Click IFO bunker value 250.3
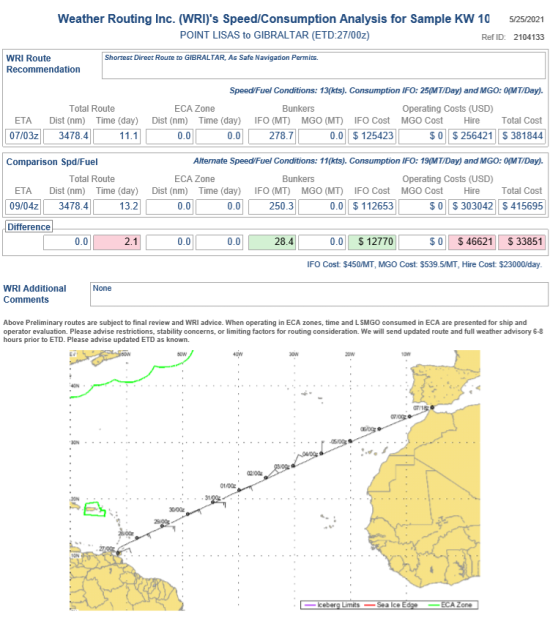 272,206
